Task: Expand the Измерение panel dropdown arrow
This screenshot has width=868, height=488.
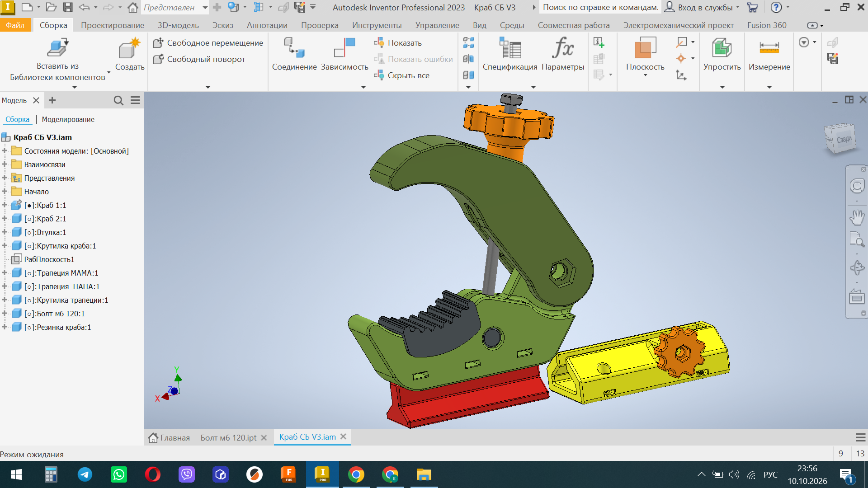Action: pos(769,87)
